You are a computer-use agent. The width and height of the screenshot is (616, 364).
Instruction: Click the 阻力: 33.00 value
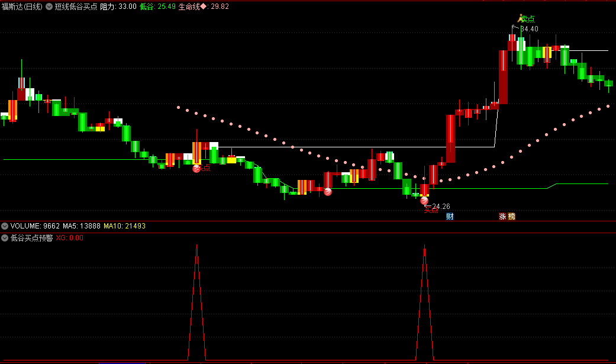pyautogui.click(x=118, y=7)
